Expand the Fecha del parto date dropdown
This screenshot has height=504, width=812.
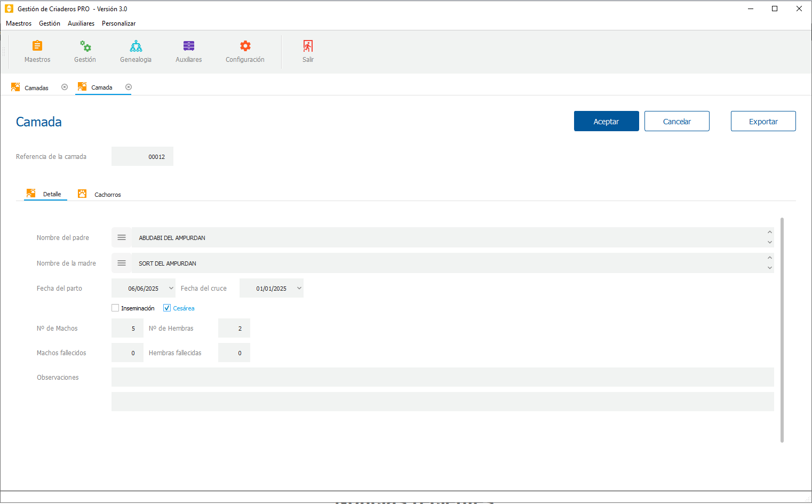click(171, 289)
